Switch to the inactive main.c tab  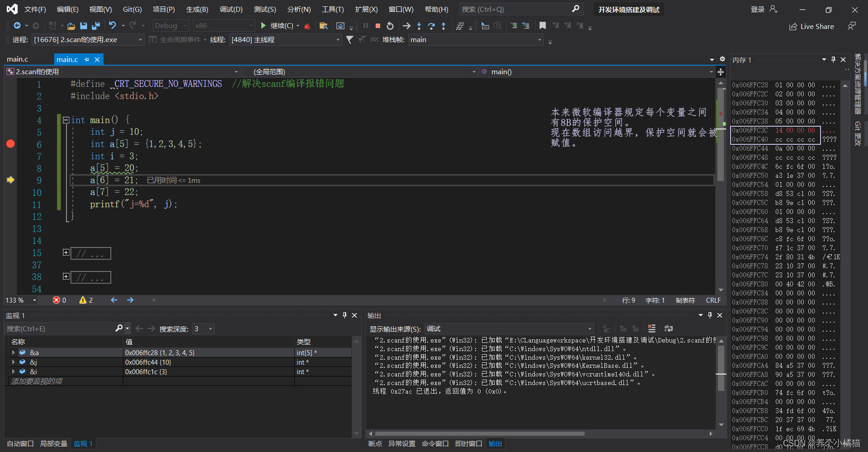point(18,59)
